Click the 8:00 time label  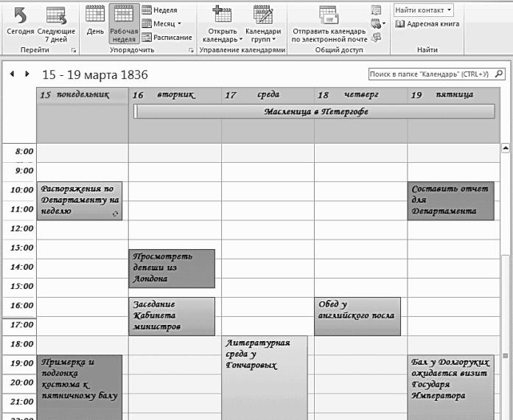point(24,152)
